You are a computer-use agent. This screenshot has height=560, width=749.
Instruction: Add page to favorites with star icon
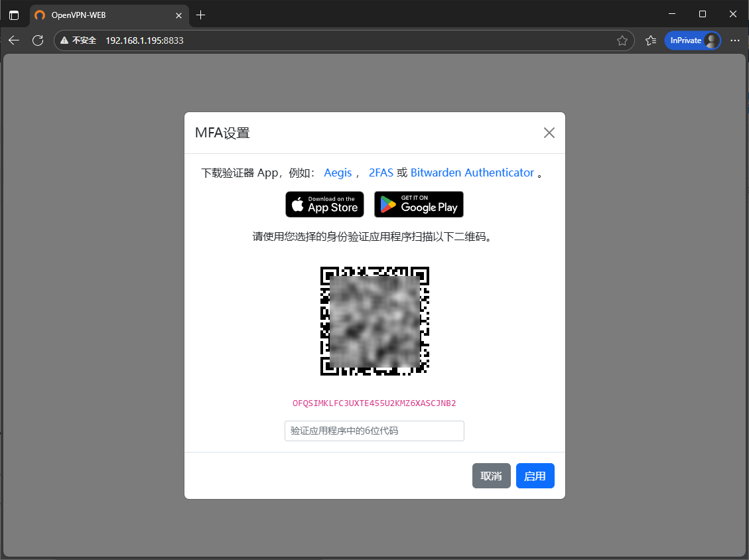click(622, 40)
